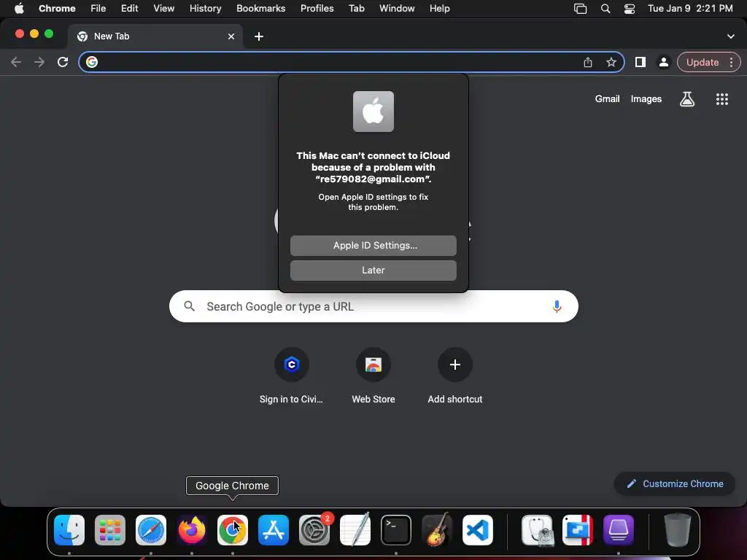The width and height of the screenshot is (747, 560).
Task: Open the Chrome three-dot menu
Action: click(731, 62)
